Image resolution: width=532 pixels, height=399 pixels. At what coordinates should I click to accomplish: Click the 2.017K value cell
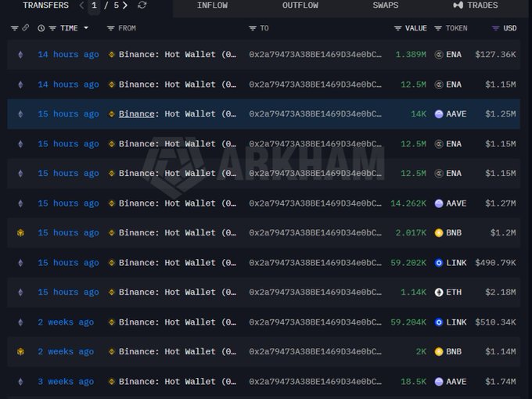tap(411, 233)
